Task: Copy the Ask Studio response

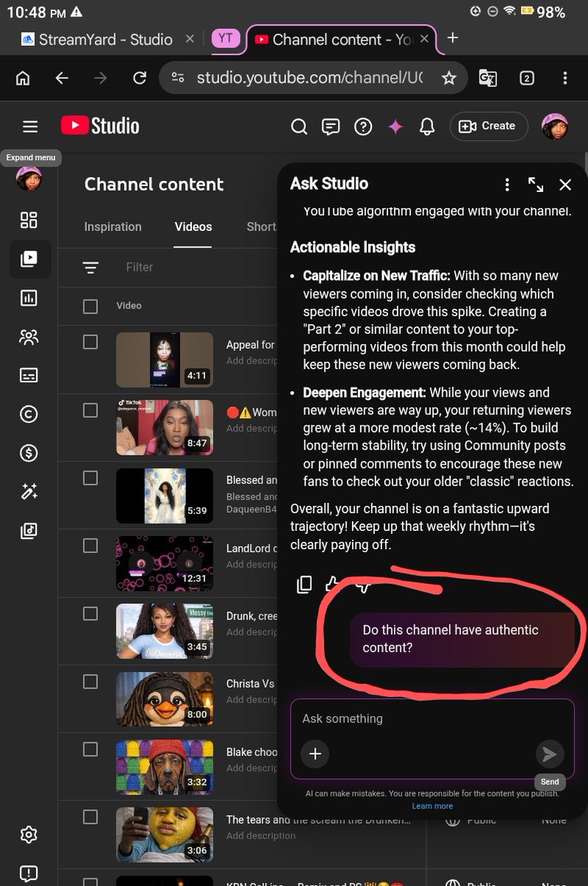Action: tap(304, 585)
